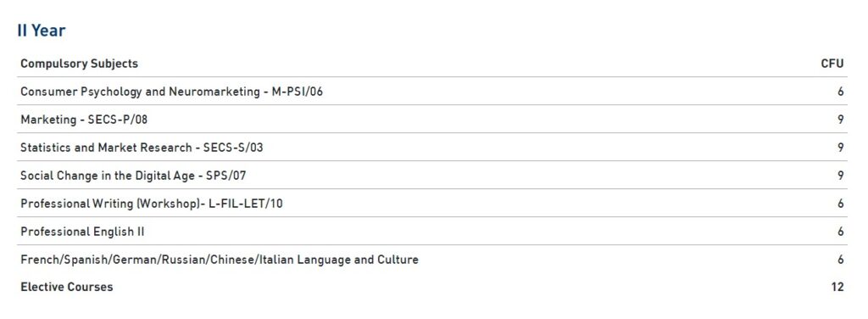Click CFU value 6 for Professional Writing
Screen dimensions: 868x319
(x=841, y=204)
